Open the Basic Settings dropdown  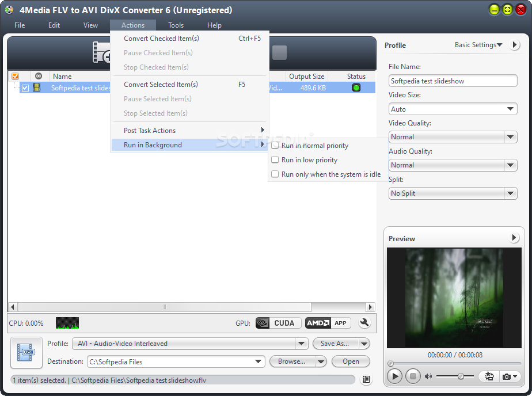coord(478,45)
